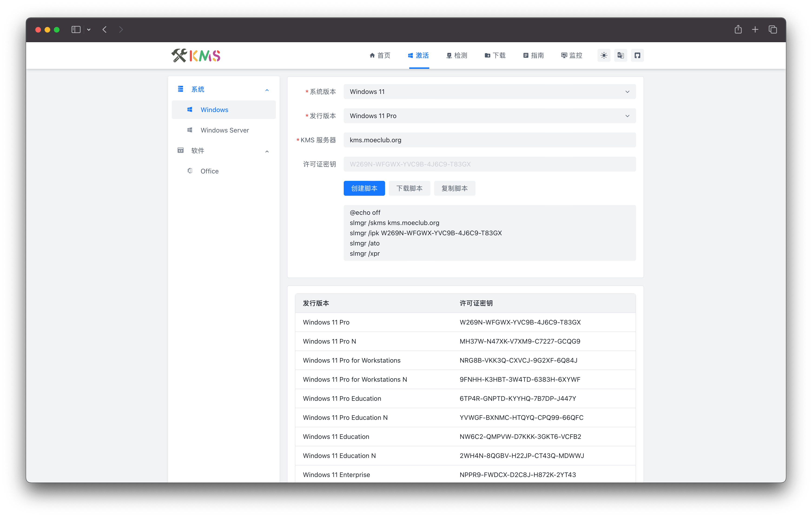The image size is (812, 517).
Task: Open the sidebar options chevron in toolbar
Action: (89, 30)
